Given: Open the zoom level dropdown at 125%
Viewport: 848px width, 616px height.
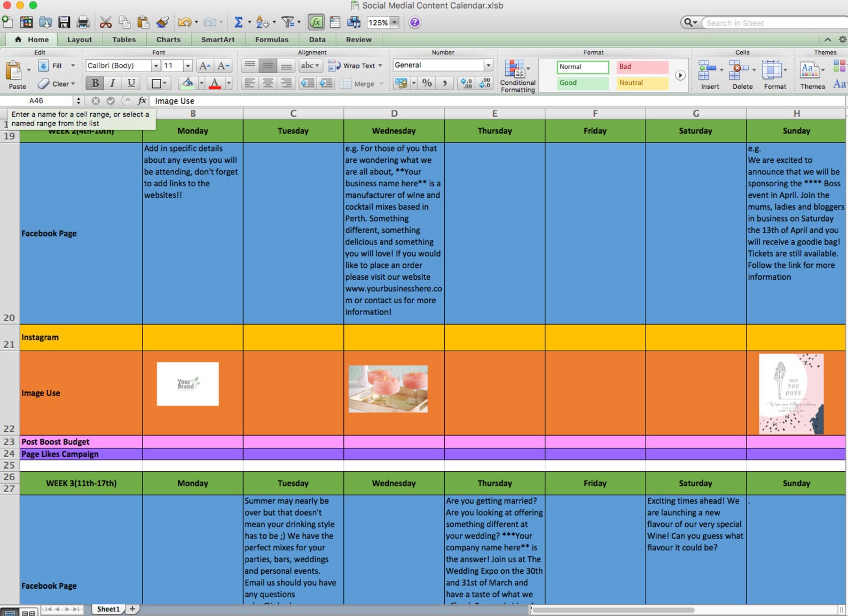Looking at the screenshot, I should pyautogui.click(x=395, y=22).
